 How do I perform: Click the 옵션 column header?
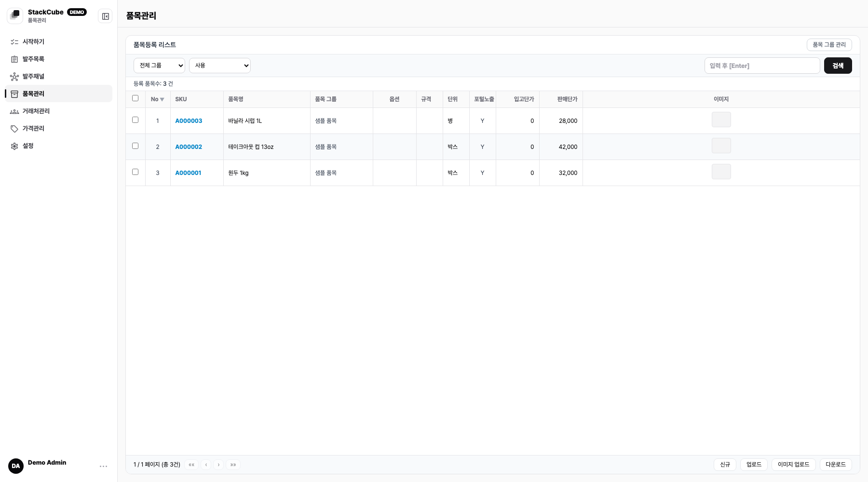tap(394, 99)
